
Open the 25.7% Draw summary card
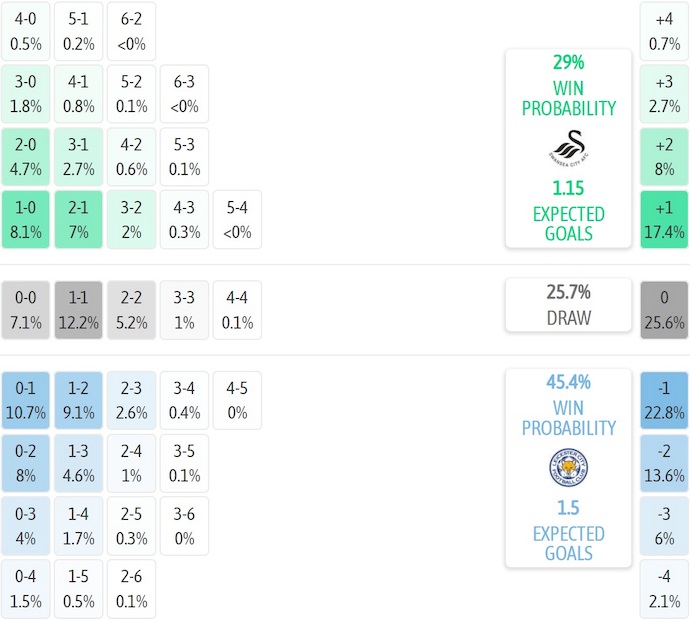[x=568, y=305]
